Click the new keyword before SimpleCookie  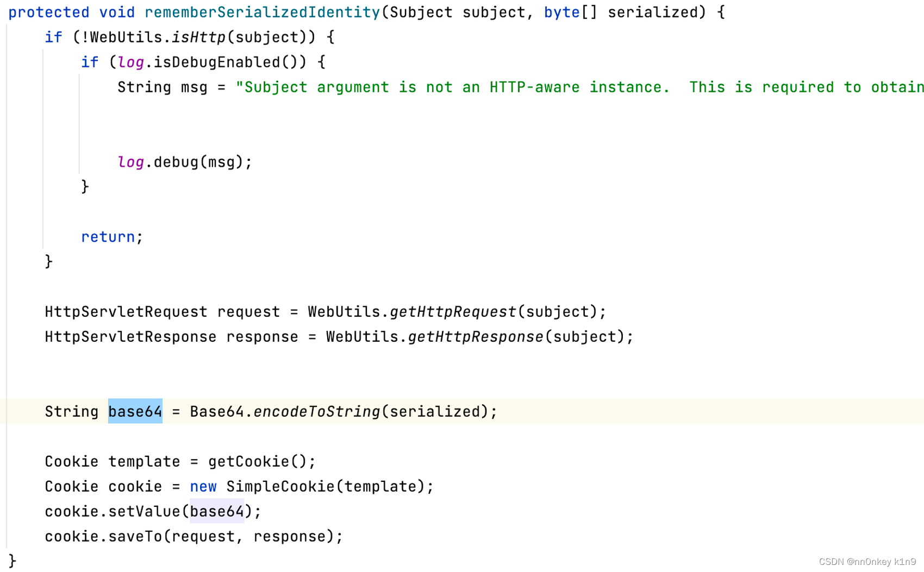coord(203,487)
